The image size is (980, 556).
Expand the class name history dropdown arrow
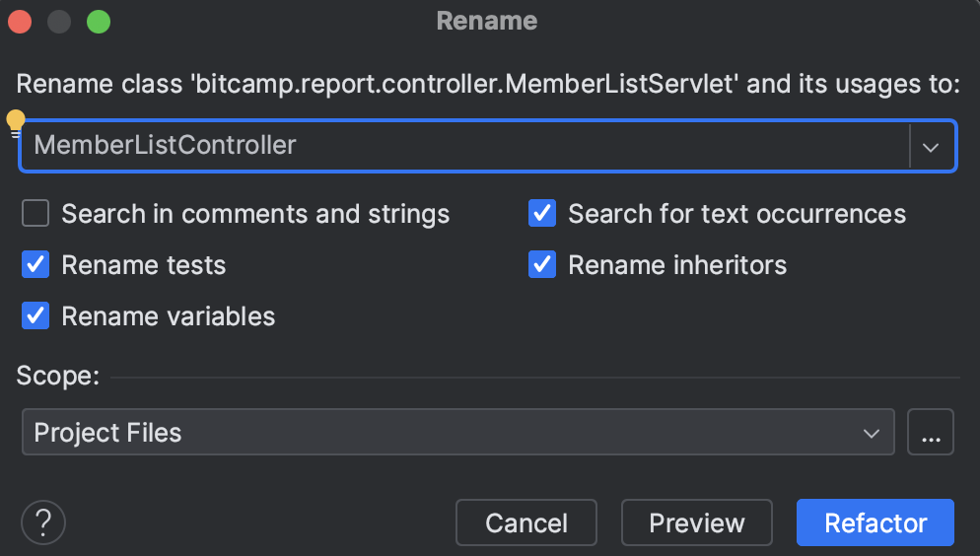click(930, 146)
